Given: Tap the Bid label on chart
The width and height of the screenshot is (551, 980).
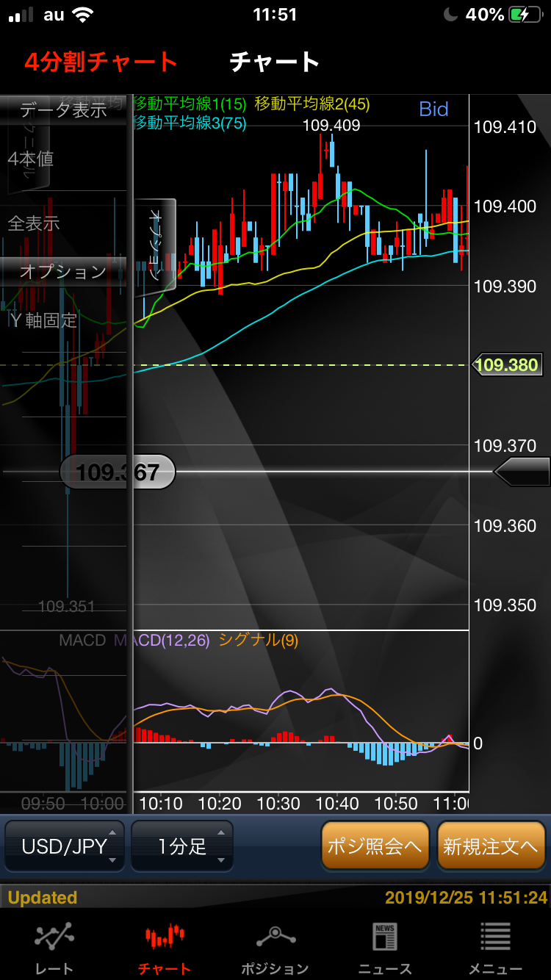Looking at the screenshot, I should [x=433, y=109].
